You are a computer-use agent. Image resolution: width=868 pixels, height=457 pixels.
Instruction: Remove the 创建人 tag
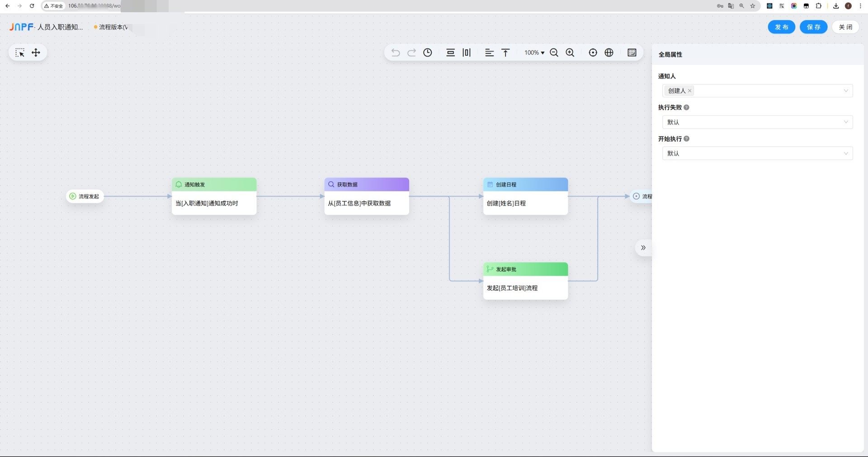click(690, 91)
